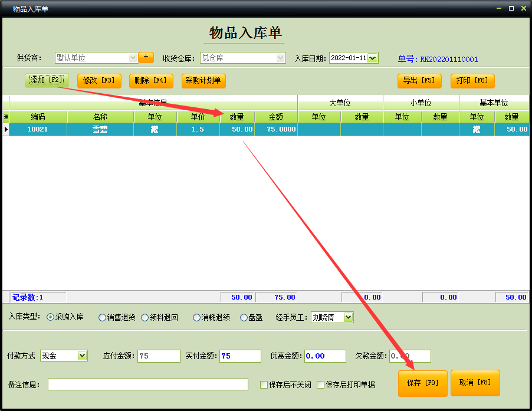Click the 备注信息 remarks input field

(147, 384)
